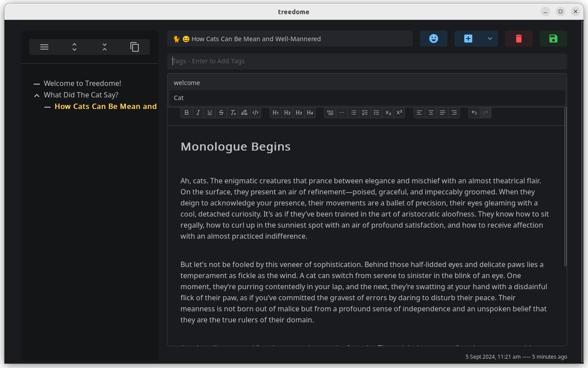Screen dimensions: 588x368
Task: Delete the current note
Action: pos(518,39)
